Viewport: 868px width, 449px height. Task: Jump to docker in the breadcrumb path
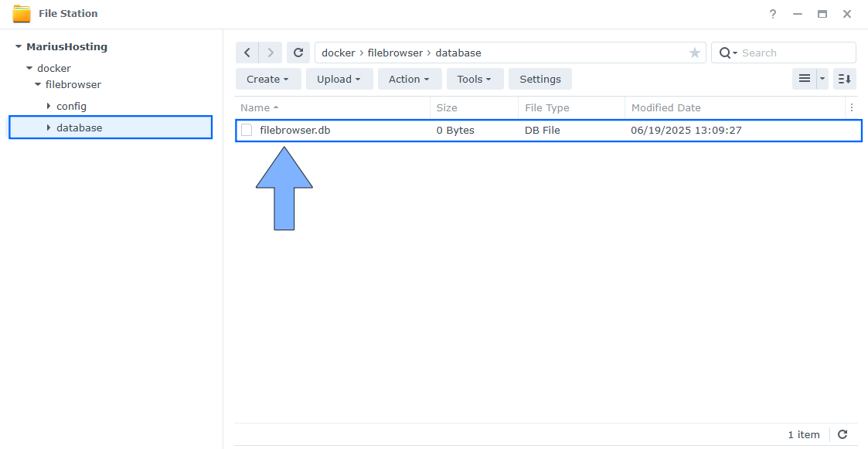pos(339,53)
